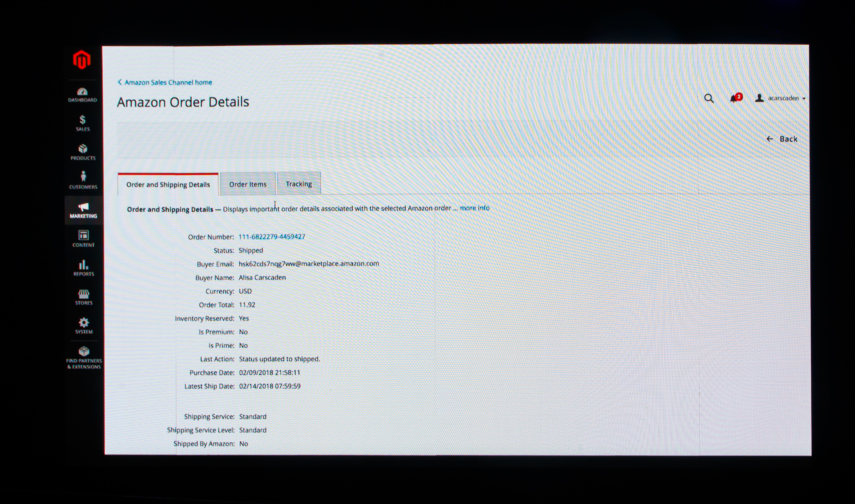Viewport: 855px width, 504px height.
Task: Open the notifications bell icon
Action: tap(735, 98)
